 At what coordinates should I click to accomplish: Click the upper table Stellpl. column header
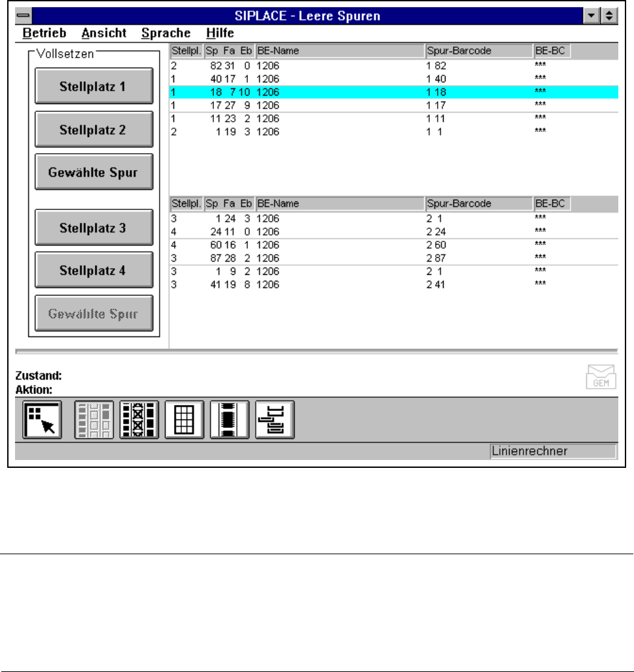[x=186, y=50]
